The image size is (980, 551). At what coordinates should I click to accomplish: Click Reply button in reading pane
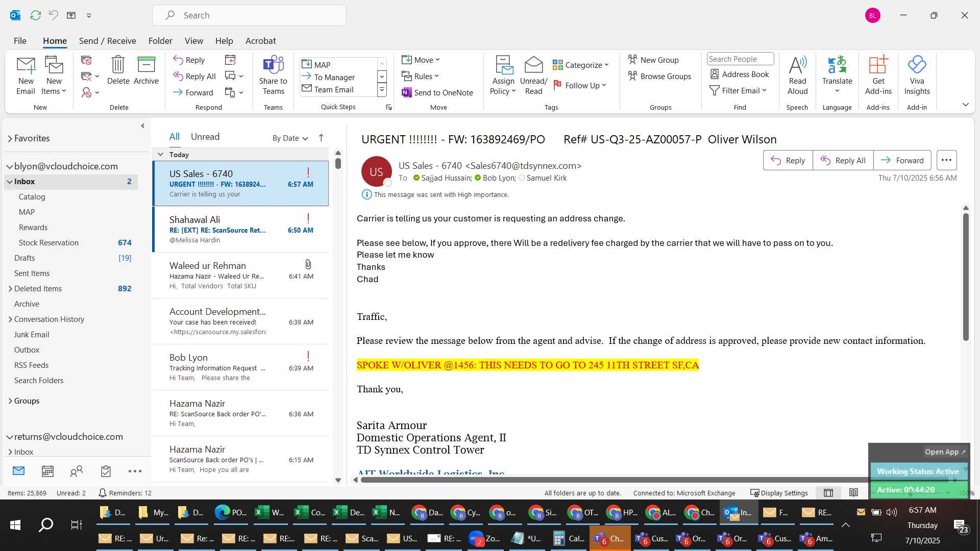[x=788, y=160]
